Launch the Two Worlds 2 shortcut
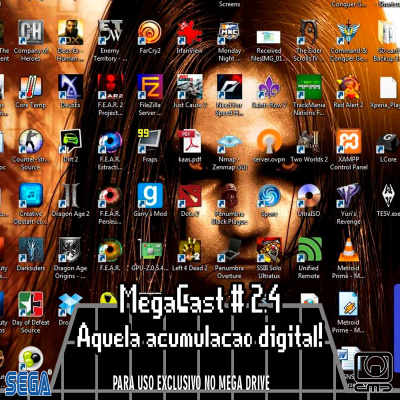Screen dimensions: 400x400 309,141
